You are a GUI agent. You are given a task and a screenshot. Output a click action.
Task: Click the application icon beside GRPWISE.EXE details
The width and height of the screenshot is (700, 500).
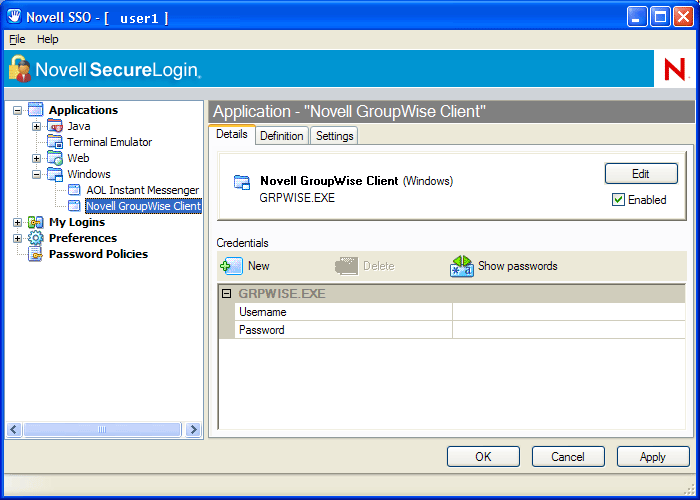point(242,182)
